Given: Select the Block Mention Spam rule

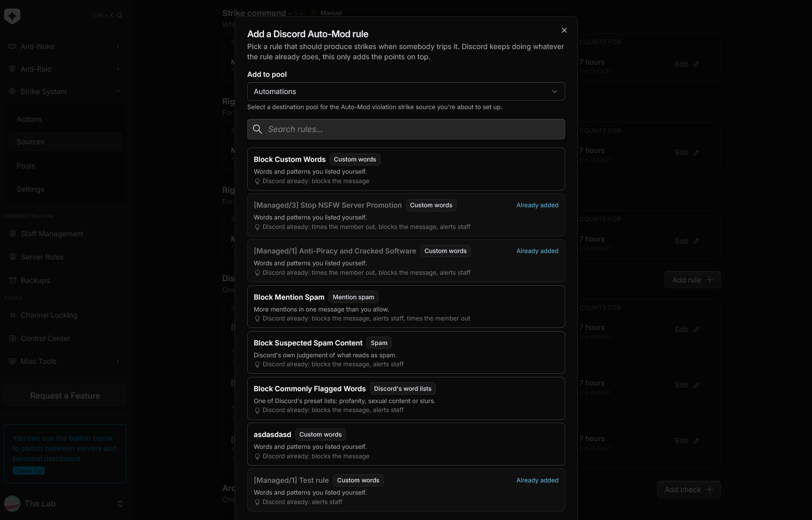Looking at the screenshot, I should 406,307.
